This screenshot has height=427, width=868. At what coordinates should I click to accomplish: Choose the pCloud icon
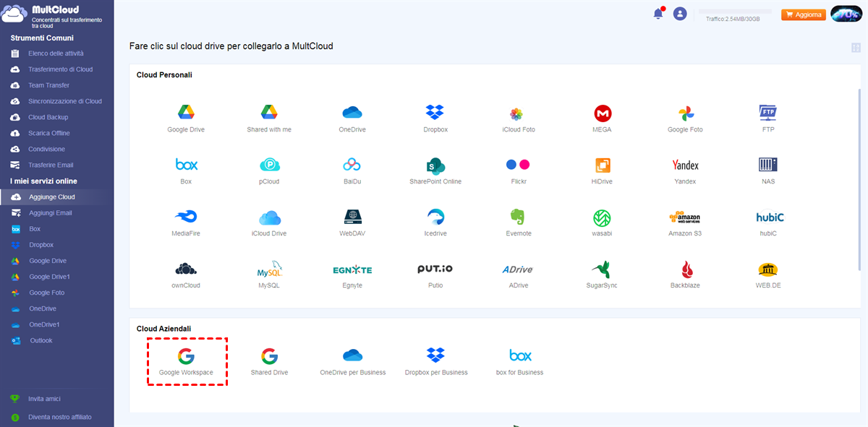tap(269, 165)
